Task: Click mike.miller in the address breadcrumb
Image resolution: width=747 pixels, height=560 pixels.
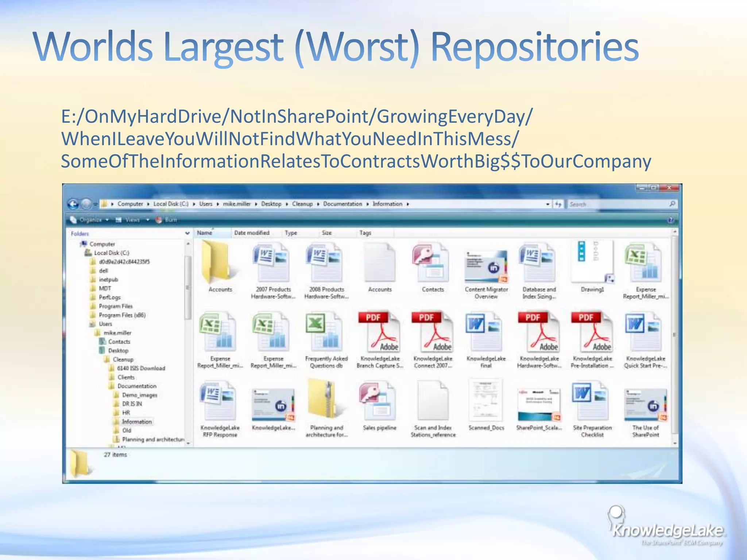Action: [x=237, y=204]
